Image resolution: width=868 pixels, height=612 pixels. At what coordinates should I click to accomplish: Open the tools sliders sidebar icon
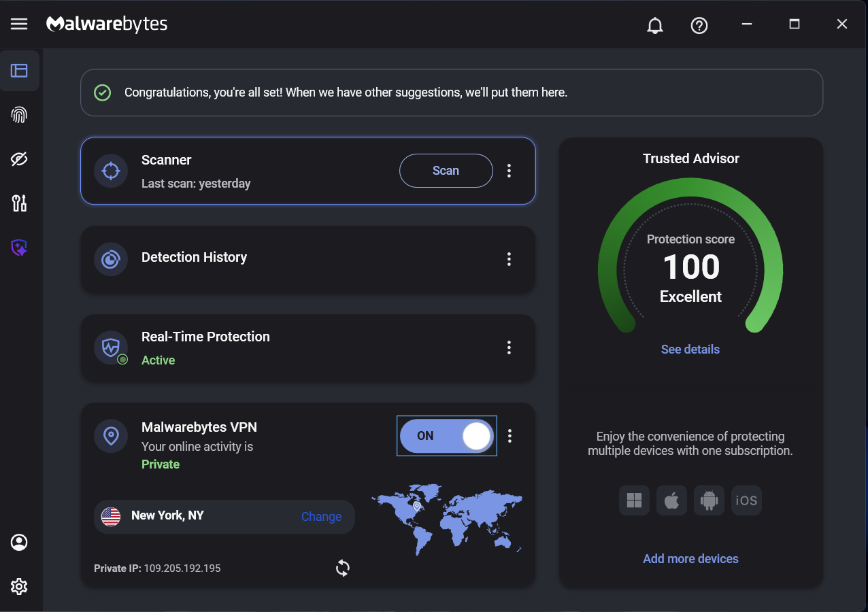click(19, 203)
